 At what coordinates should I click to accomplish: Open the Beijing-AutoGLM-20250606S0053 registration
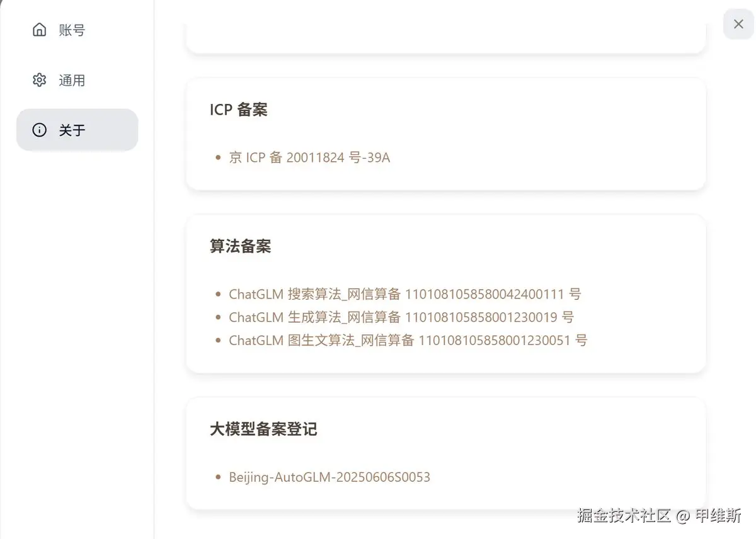click(x=329, y=477)
